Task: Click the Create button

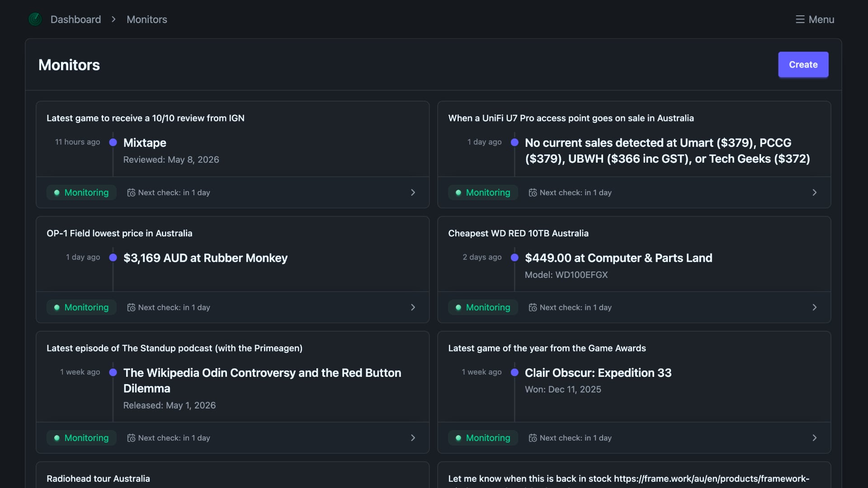Action: [803, 65]
